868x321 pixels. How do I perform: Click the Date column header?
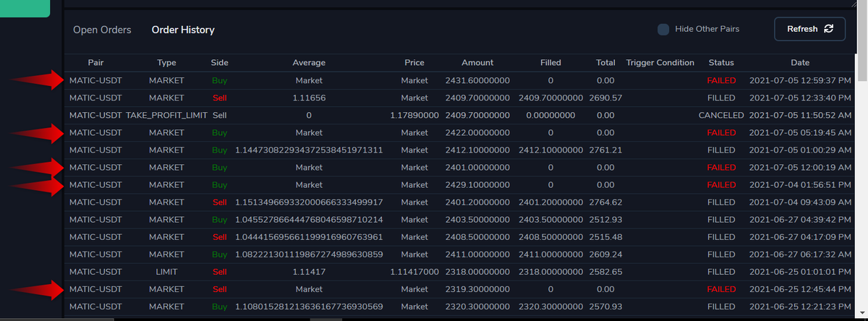tap(800, 63)
